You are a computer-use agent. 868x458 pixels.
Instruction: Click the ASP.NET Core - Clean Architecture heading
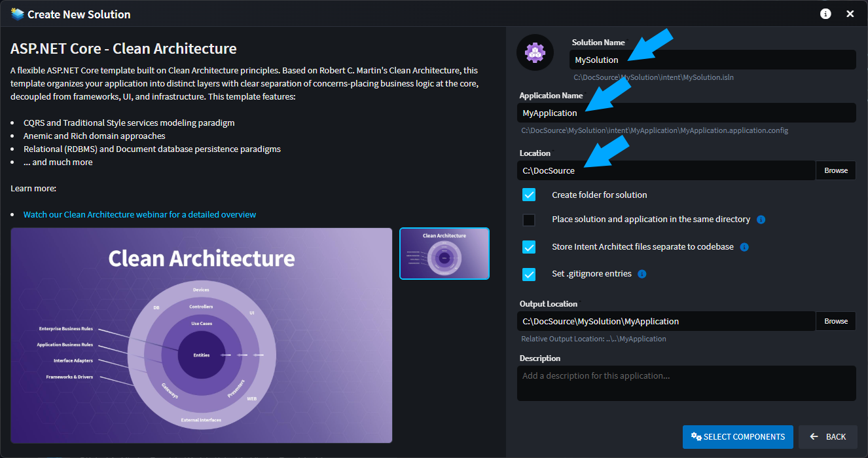point(124,48)
